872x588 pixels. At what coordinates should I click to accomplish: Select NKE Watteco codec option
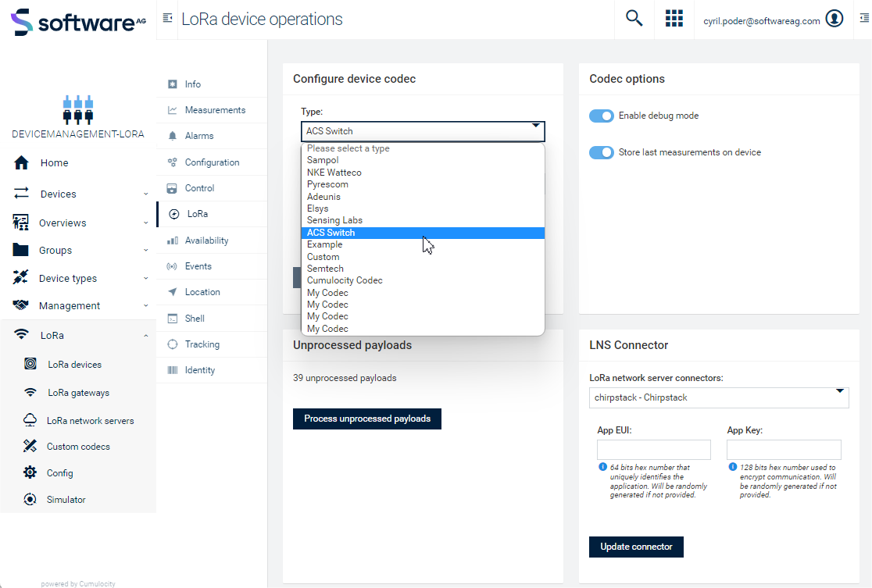[423, 173]
